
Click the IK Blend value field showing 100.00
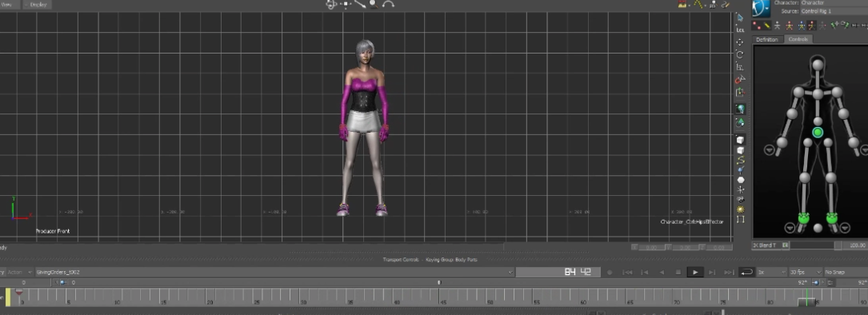click(856, 245)
